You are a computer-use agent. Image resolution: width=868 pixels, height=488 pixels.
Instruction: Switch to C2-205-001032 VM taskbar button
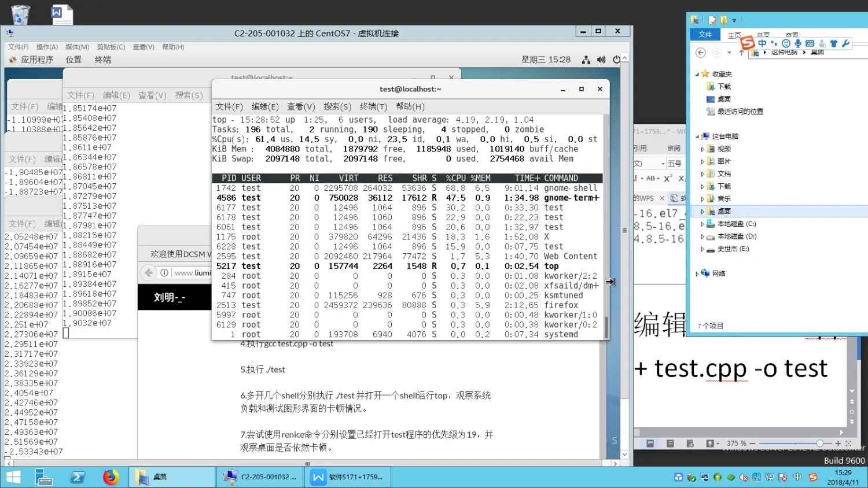coord(260,477)
